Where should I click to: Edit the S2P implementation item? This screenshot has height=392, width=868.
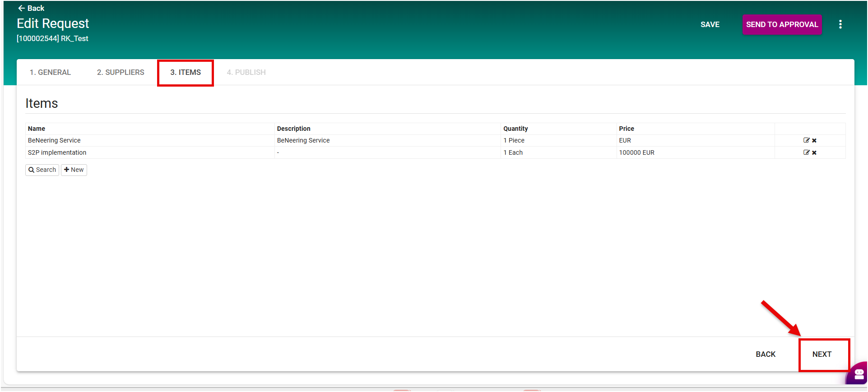[806, 152]
